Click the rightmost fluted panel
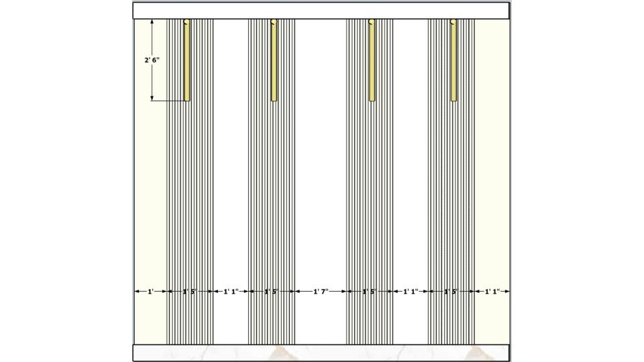This screenshot has width=644, height=362. tap(451, 188)
